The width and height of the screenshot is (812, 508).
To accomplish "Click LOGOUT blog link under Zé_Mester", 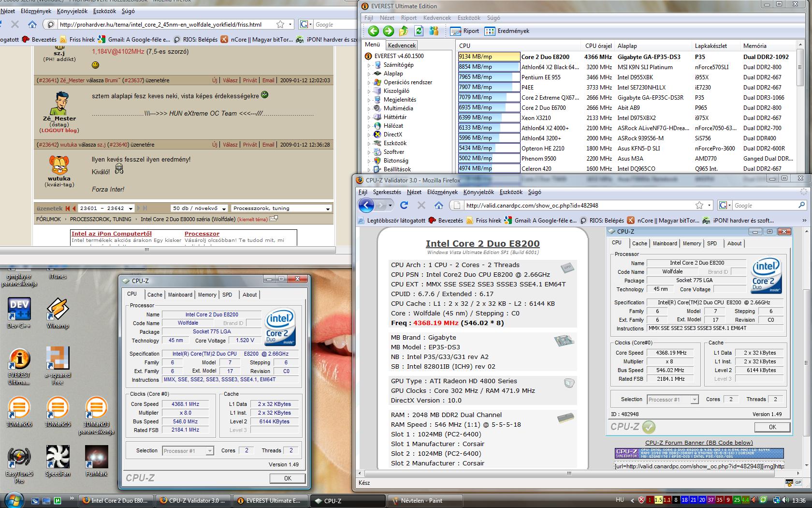I will [59, 131].
